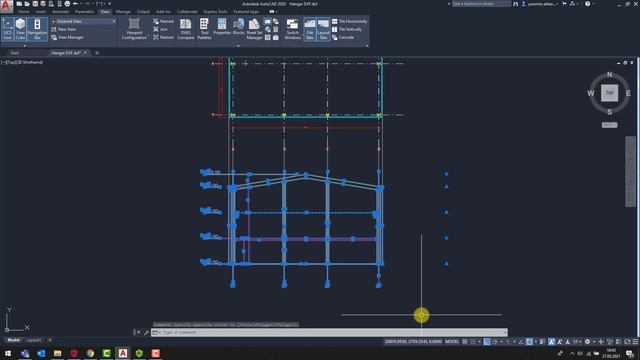Click the N compass direction

tap(609, 75)
